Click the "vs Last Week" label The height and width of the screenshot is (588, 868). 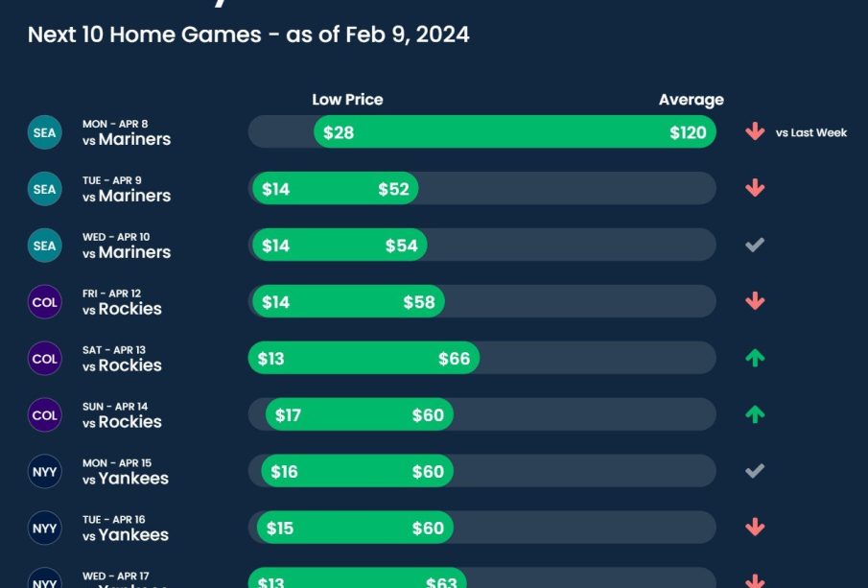[811, 133]
